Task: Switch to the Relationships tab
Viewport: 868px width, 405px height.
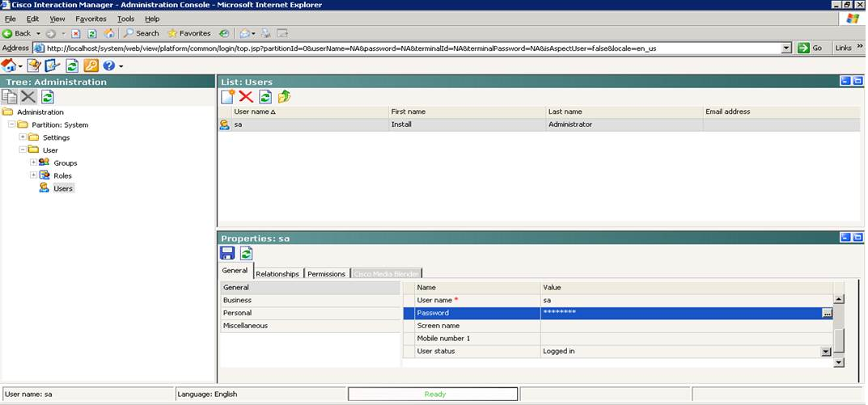Action: coord(277,274)
